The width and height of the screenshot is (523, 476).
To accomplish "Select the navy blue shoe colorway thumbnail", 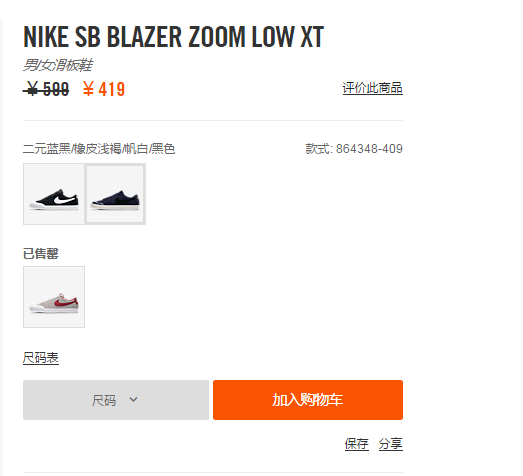I will pyautogui.click(x=115, y=194).
